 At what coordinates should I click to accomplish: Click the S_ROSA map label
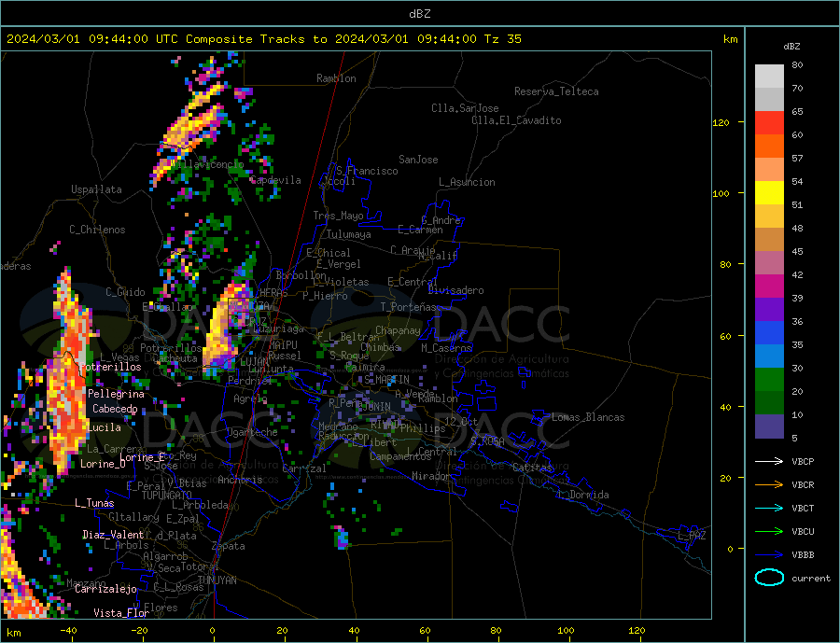(x=487, y=441)
